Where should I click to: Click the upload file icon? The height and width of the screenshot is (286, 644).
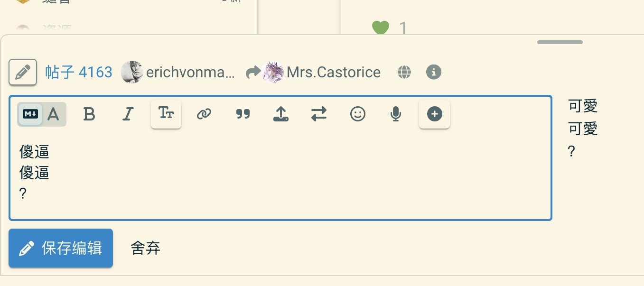click(281, 114)
